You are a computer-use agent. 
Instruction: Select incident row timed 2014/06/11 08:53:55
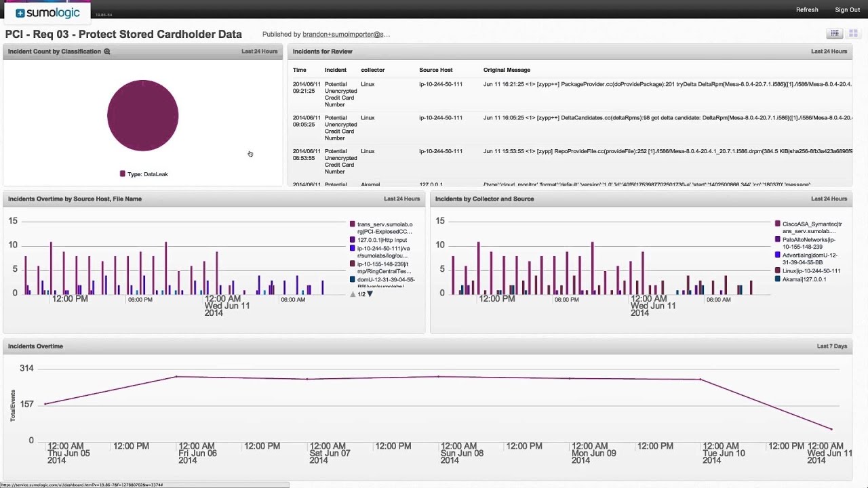(570, 161)
